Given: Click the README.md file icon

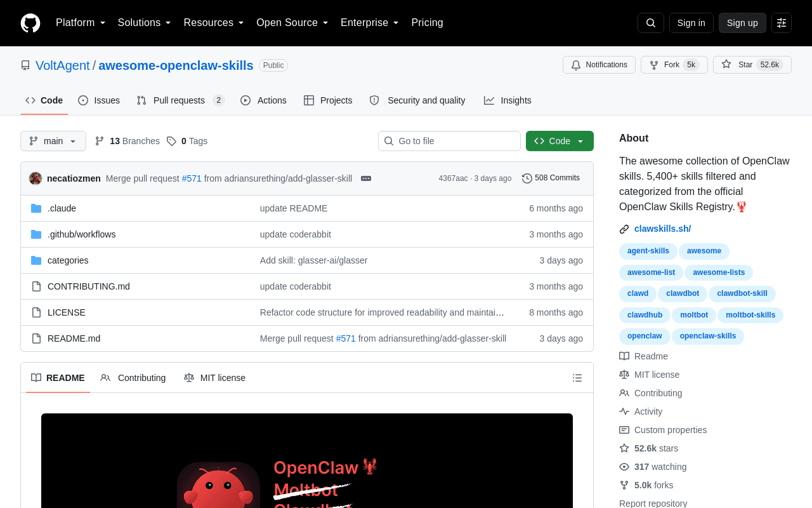Looking at the screenshot, I should [36, 338].
